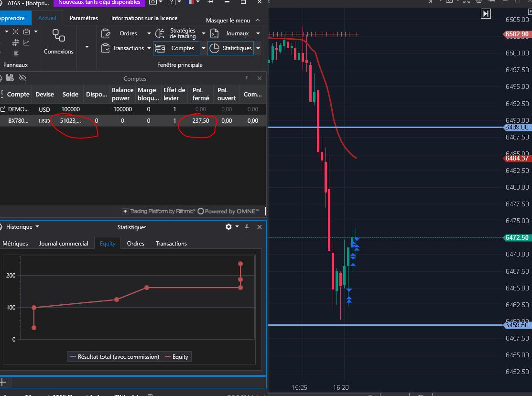The height and width of the screenshot is (396, 532).
Task: Sort by the PnL fermé column header
Action: 201,94
